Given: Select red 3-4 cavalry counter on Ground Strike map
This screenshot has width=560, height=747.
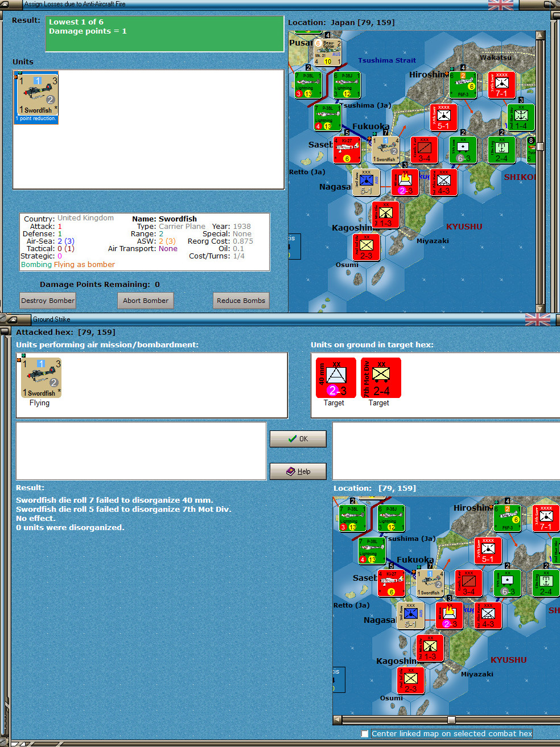Looking at the screenshot, I should pos(469,583).
